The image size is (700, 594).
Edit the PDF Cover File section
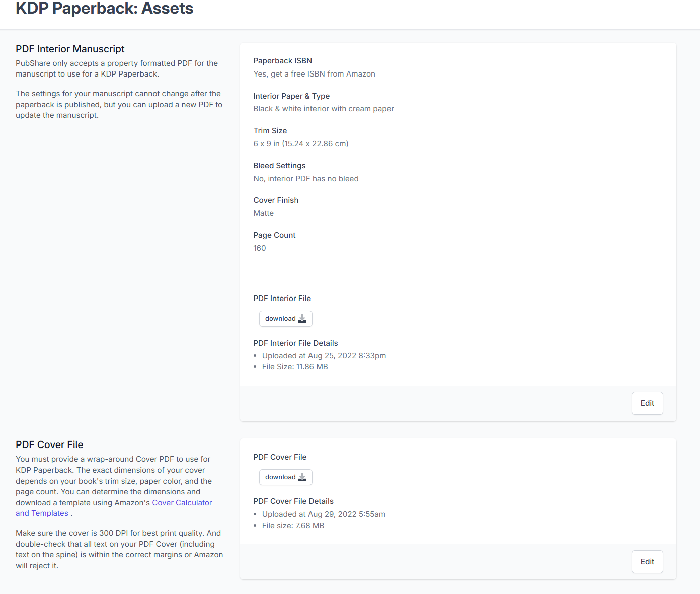coord(647,562)
